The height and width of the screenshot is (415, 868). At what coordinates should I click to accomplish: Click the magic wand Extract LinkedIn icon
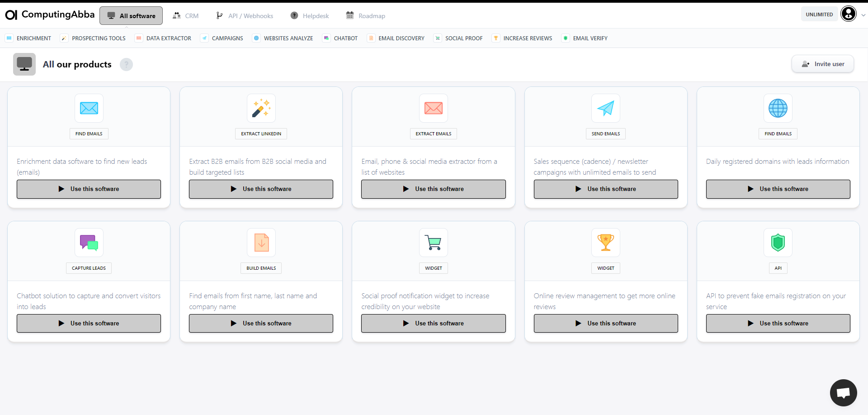click(x=261, y=108)
